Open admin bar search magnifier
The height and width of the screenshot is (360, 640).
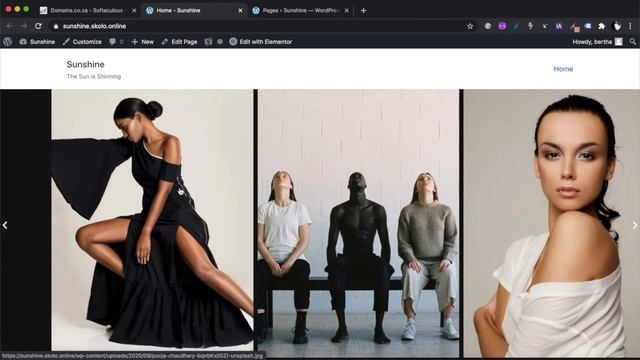[x=632, y=42]
